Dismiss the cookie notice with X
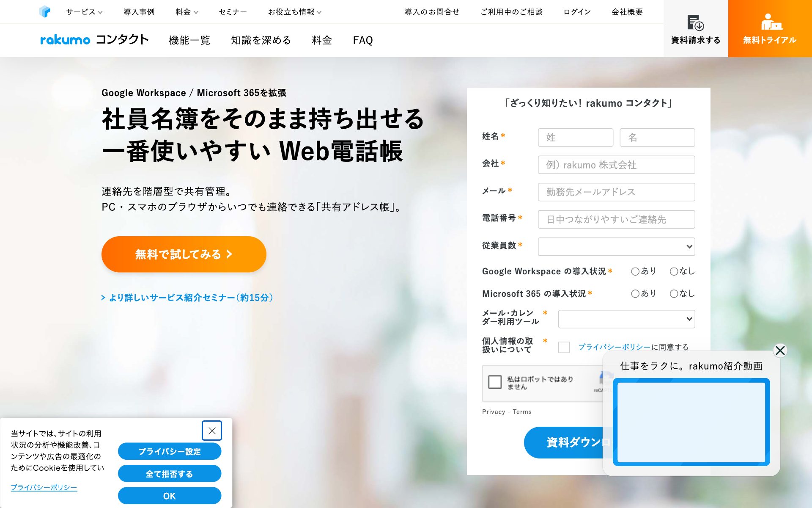The image size is (812, 508). point(212,431)
